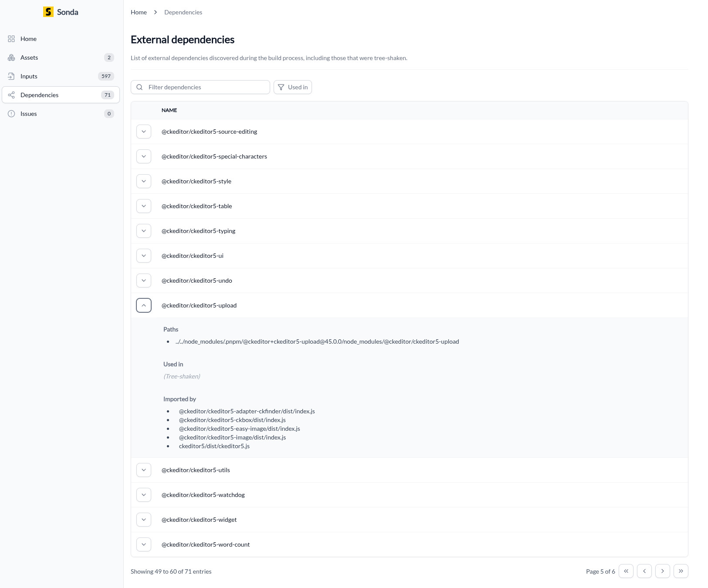708x588 pixels.
Task: Click the @ckeditor/ckeditor5-word-count name text
Action: coord(206,544)
